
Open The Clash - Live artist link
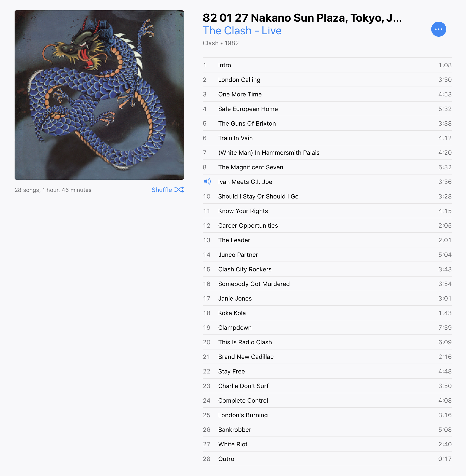(242, 31)
